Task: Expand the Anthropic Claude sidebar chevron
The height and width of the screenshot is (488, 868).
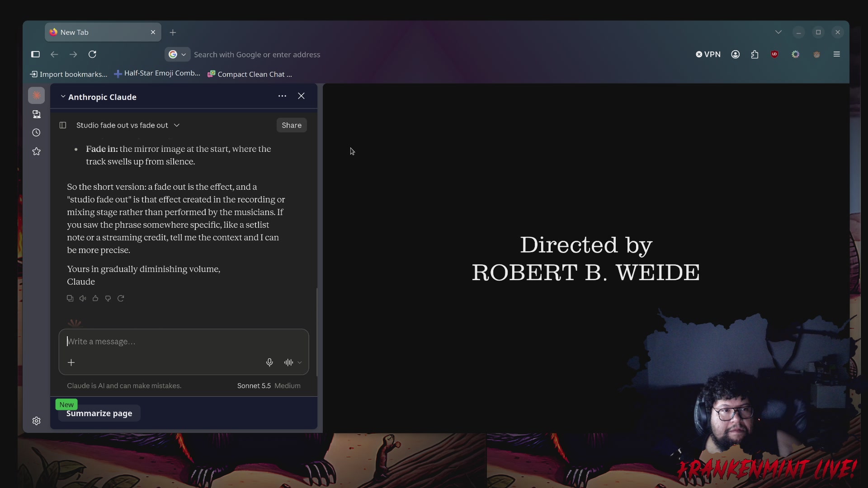Action: (x=63, y=97)
